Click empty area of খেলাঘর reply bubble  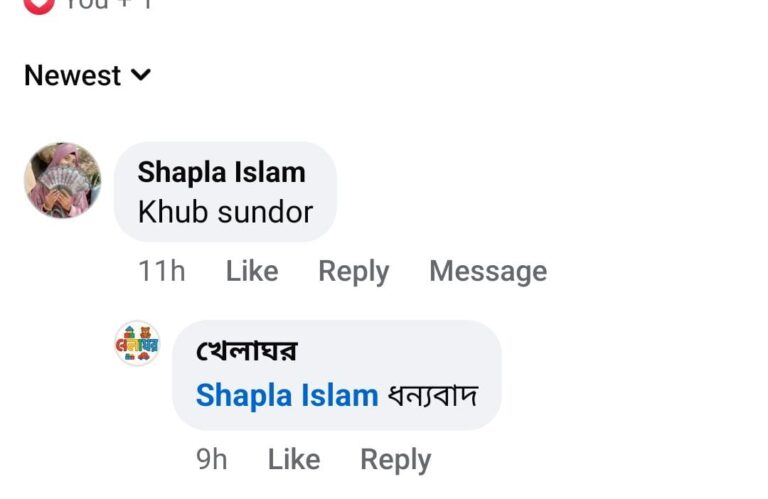click(420, 350)
